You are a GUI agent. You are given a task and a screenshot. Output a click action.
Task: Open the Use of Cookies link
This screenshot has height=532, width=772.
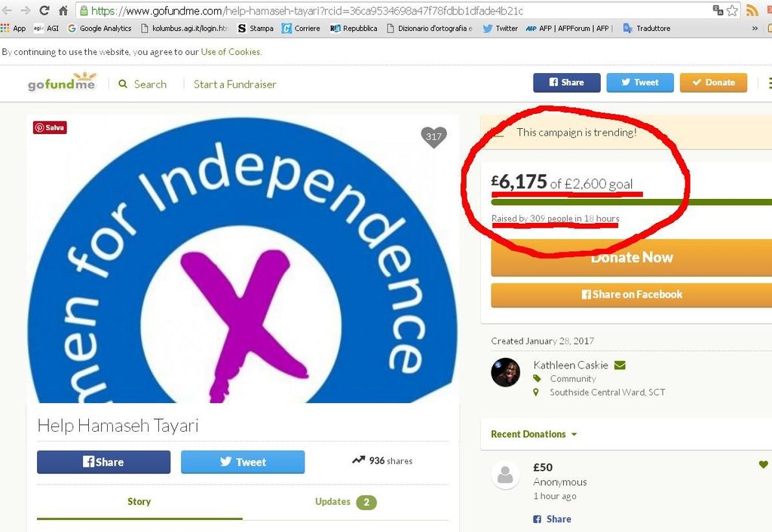click(231, 52)
